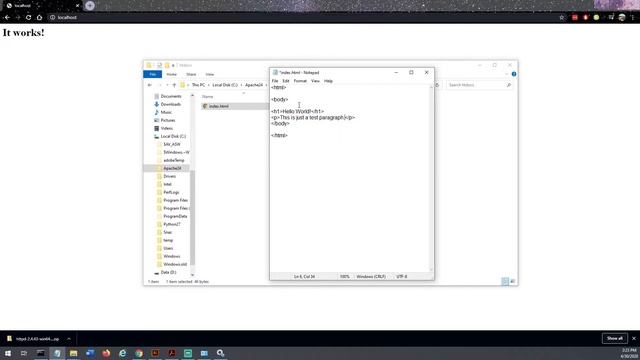The height and width of the screenshot is (360, 640).
Task: Open a new browser tab
Action: pyautogui.click(x=90, y=6)
